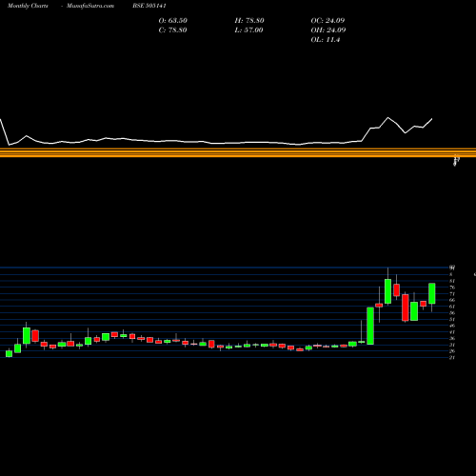Click the 36 price axis label

[452, 338]
